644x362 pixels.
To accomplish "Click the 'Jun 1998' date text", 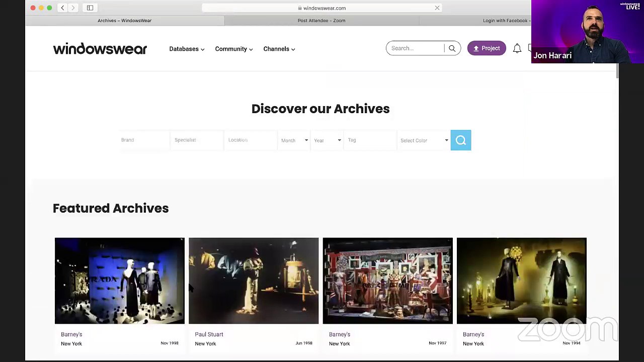I will (x=304, y=343).
